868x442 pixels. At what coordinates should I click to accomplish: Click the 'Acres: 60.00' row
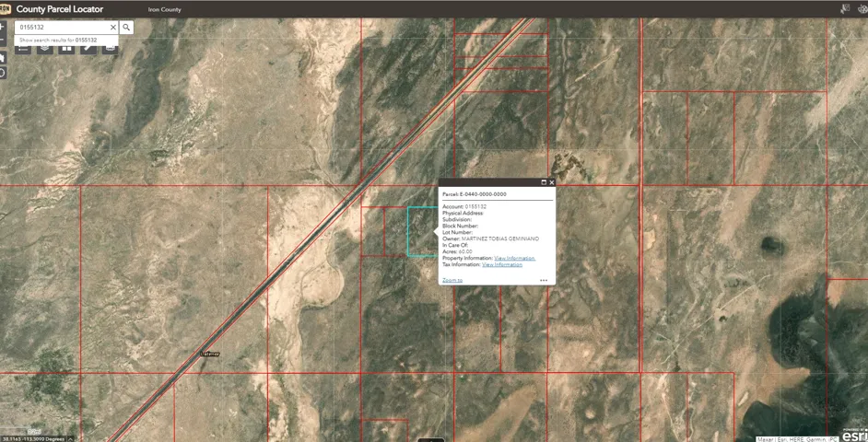(457, 251)
